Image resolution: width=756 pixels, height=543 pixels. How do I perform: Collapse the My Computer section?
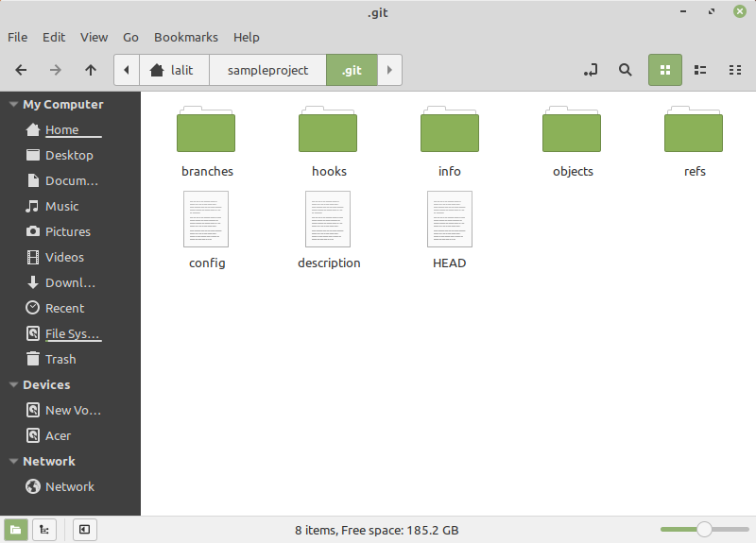pos(13,104)
